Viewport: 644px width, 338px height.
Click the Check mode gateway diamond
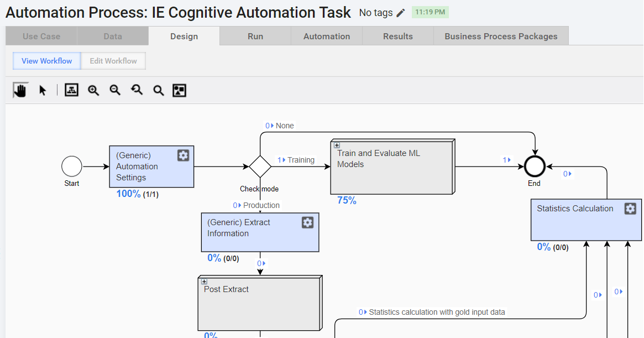[260, 167]
